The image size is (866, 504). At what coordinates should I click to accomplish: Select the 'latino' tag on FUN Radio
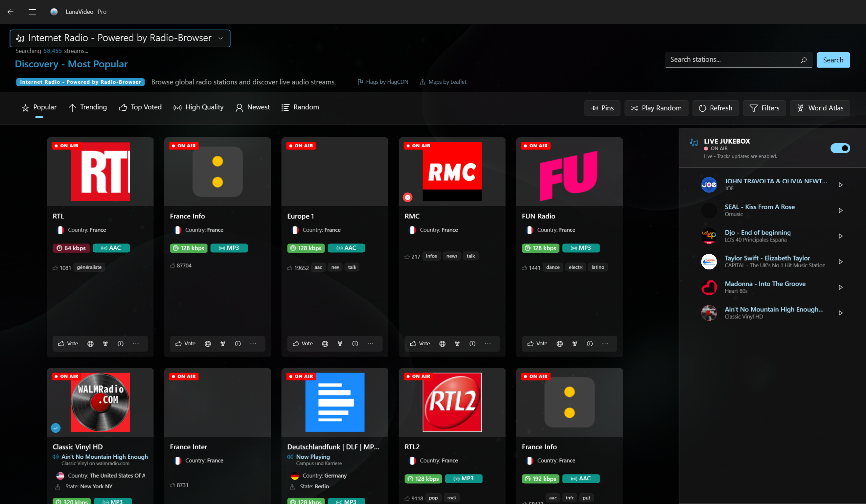(598, 267)
